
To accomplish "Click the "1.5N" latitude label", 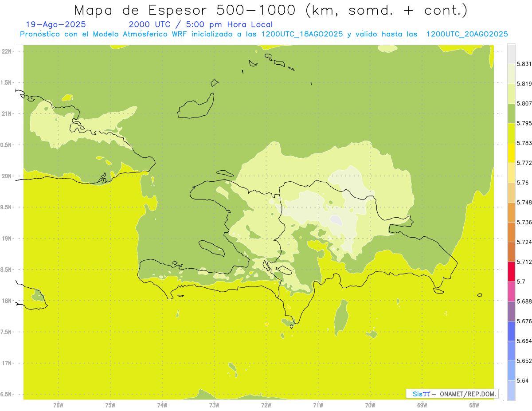I will [7, 82].
